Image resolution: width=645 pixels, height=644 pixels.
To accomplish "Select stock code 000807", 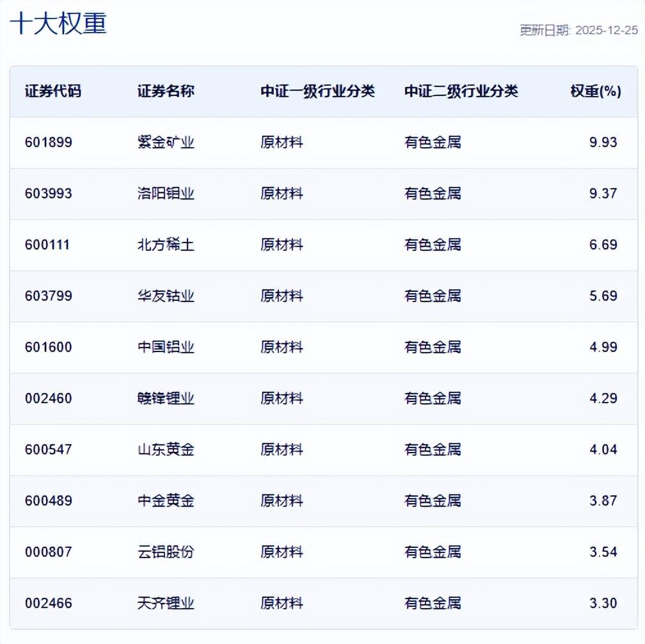I will [49, 552].
